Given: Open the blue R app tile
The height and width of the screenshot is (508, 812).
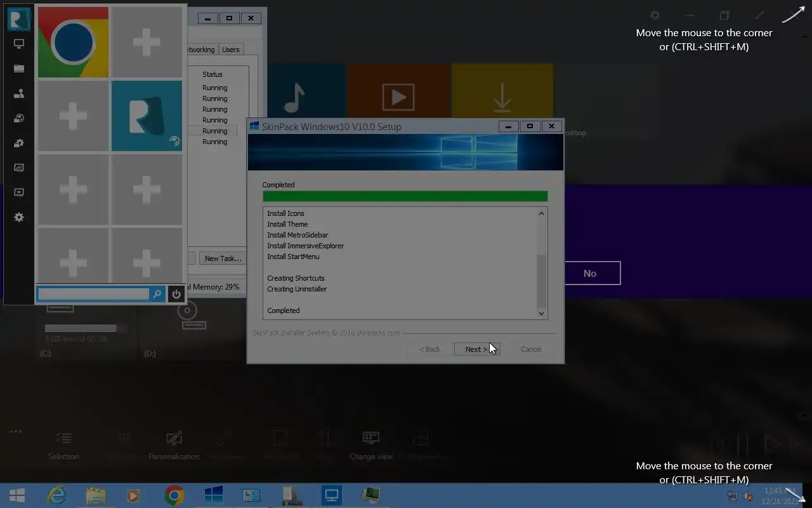Looking at the screenshot, I should click(x=147, y=116).
